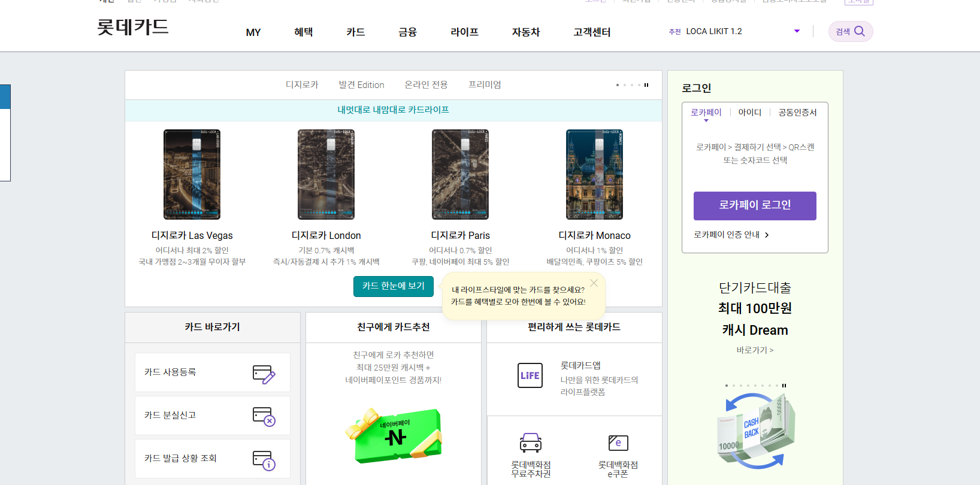Select the 아이디 login tab
This screenshot has width=980, height=485.
pyautogui.click(x=750, y=113)
